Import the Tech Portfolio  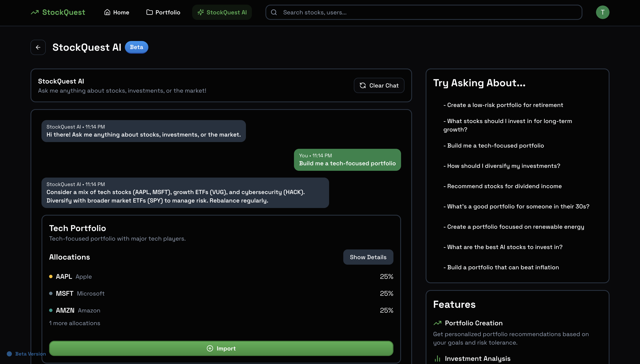pos(221,348)
